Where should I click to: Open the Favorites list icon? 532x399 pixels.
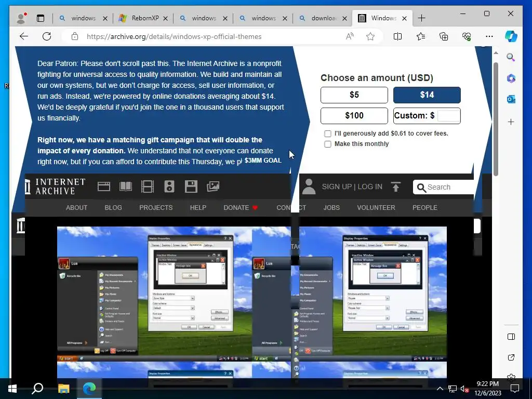click(x=421, y=36)
